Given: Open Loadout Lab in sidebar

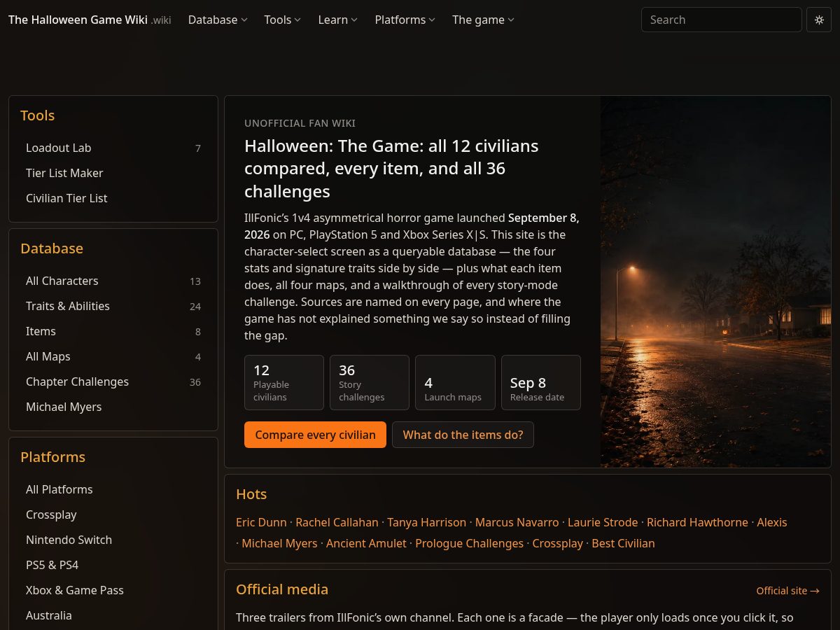Looking at the screenshot, I should pyautogui.click(x=113, y=148).
